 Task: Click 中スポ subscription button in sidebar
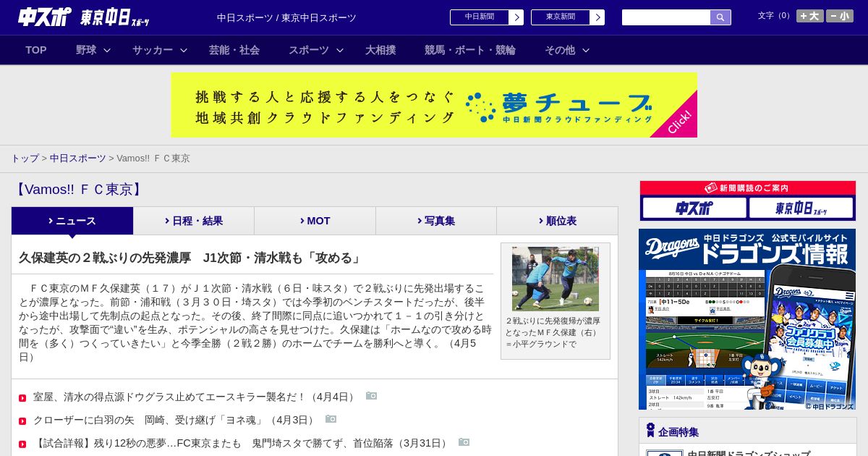tap(694, 208)
